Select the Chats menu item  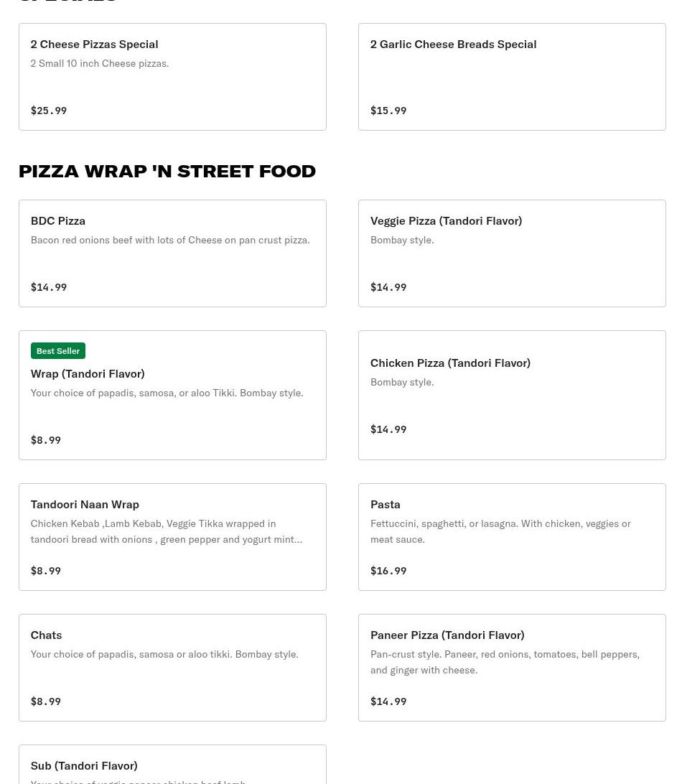point(46,635)
